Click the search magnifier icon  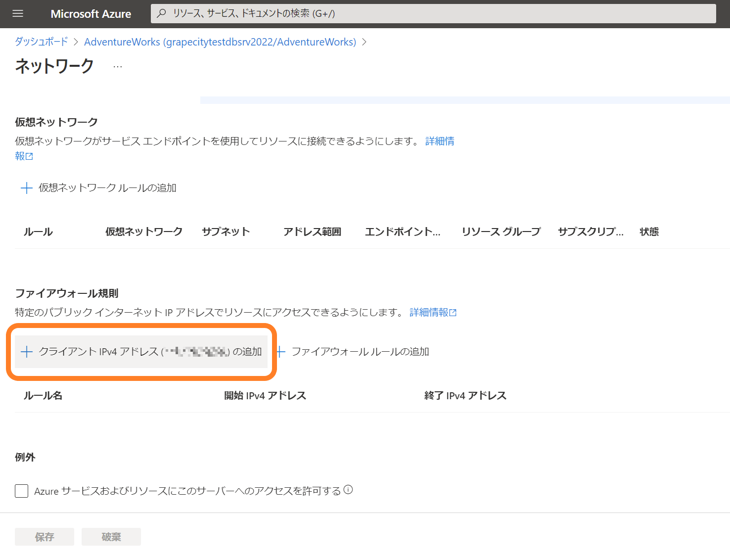tap(161, 13)
